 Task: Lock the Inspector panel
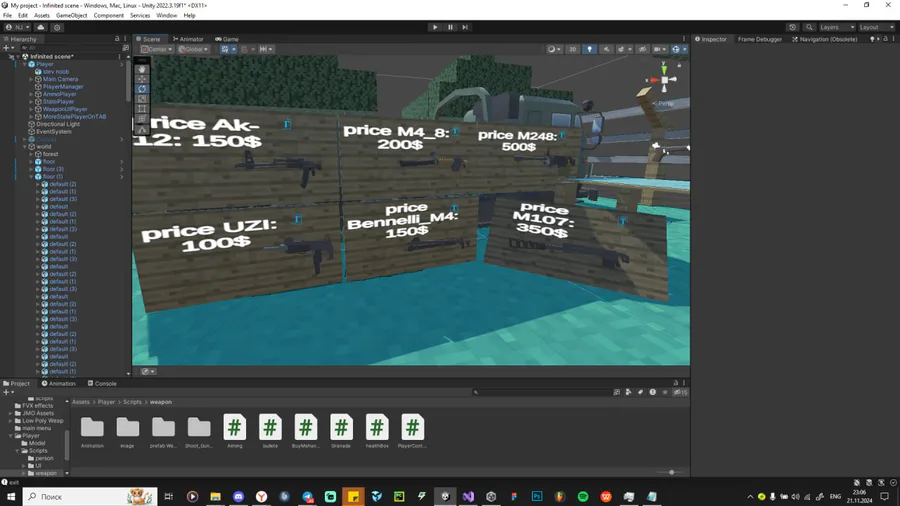885,39
